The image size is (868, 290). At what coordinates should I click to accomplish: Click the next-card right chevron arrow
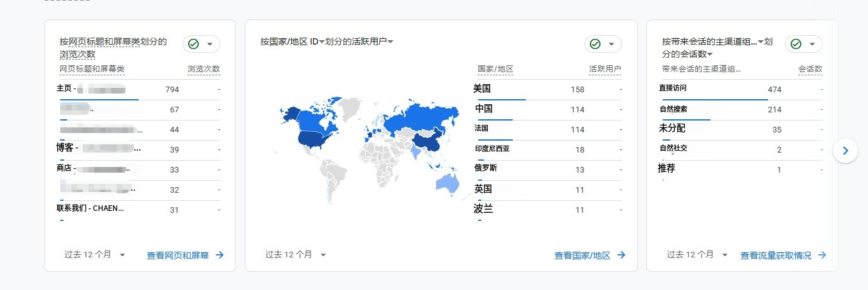(x=845, y=151)
